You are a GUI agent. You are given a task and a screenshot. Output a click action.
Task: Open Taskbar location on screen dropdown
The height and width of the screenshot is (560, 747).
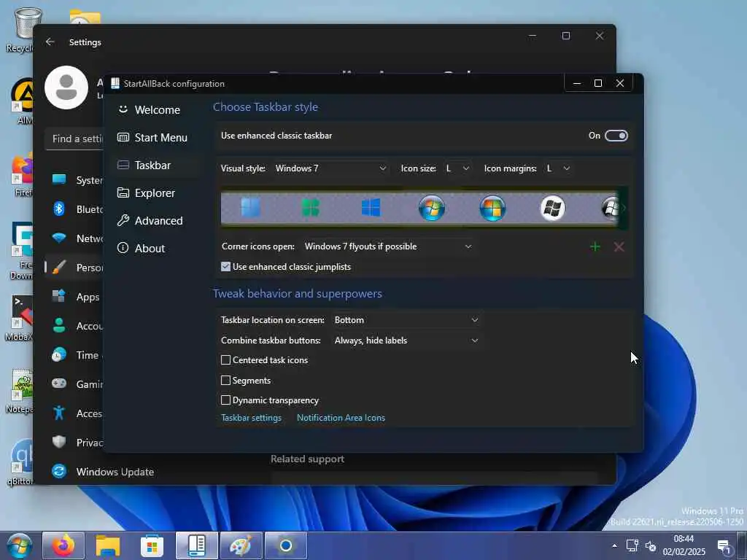tap(406, 320)
